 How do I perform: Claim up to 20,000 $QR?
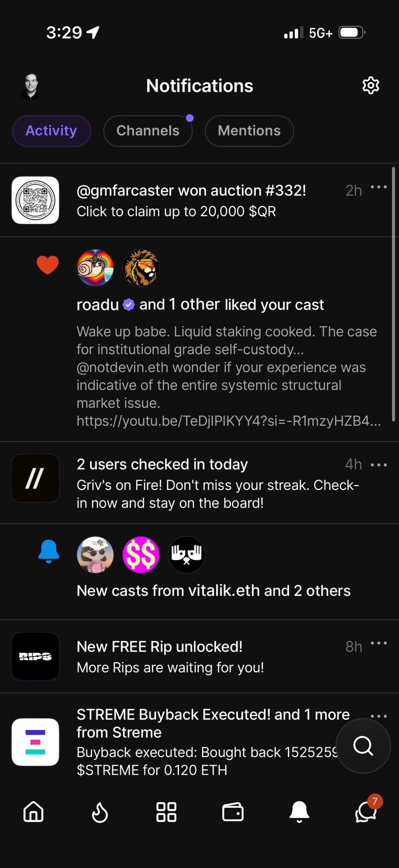pyautogui.click(x=176, y=211)
